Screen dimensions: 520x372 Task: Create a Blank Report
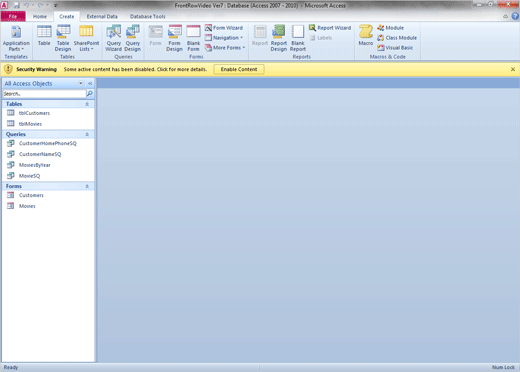(298, 38)
